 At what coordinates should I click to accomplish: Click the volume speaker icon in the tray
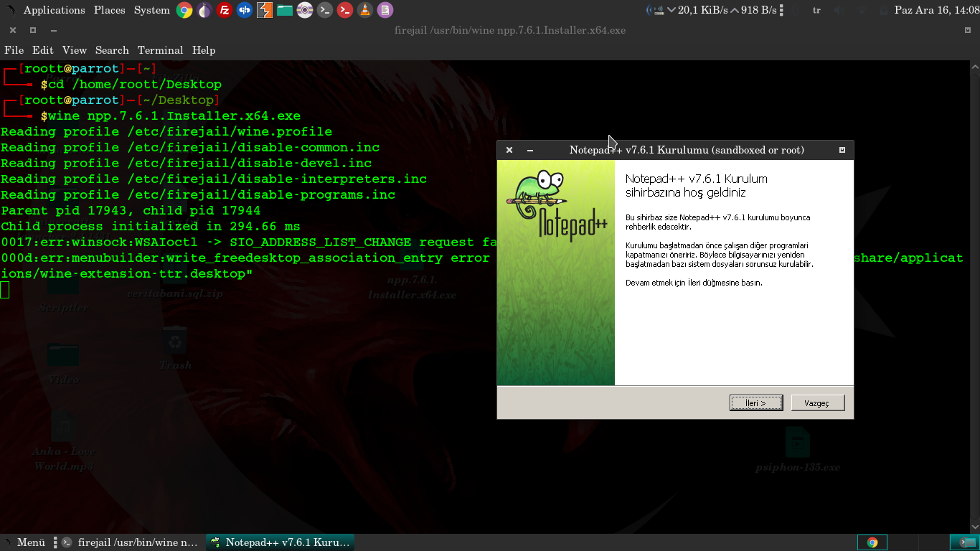[x=840, y=10]
